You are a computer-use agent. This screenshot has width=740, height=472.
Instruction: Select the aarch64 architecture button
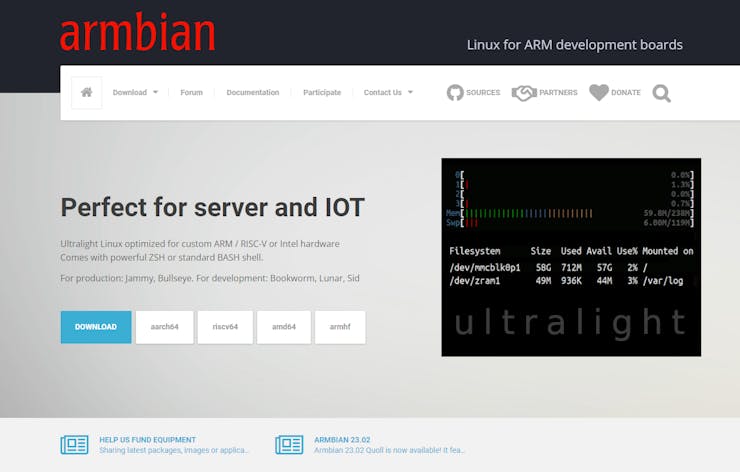164,327
